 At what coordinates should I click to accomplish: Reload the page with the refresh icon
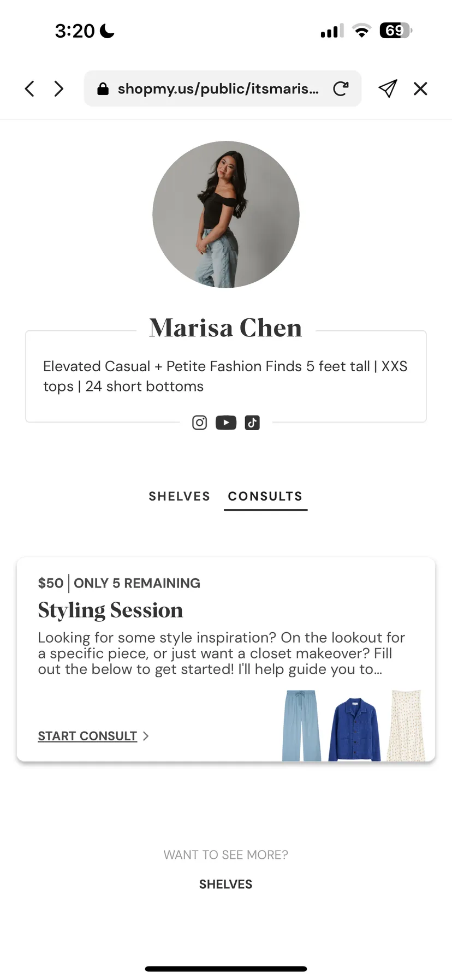click(x=341, y=88)
